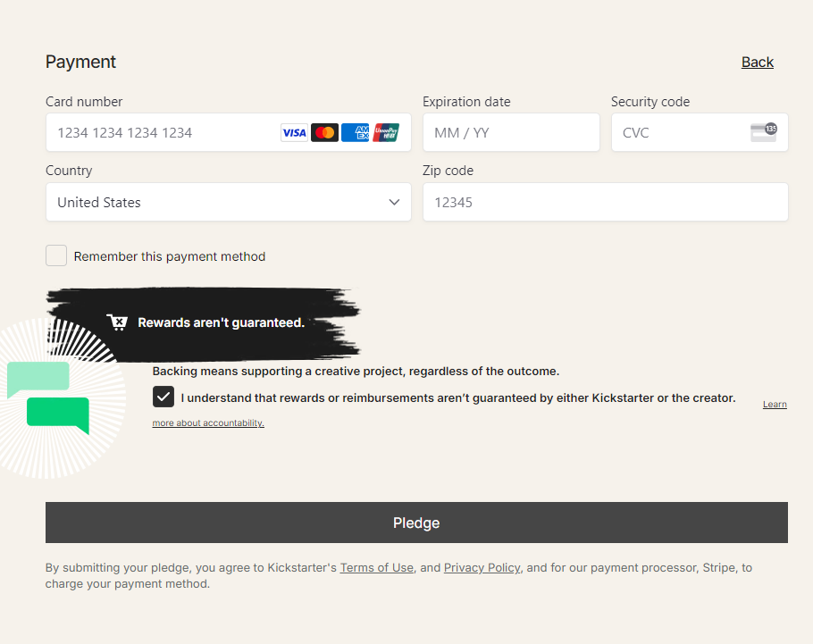
Task: Uncheck the rewards aren't guaranteed acknowledgment
Action: tap(163, 397)
